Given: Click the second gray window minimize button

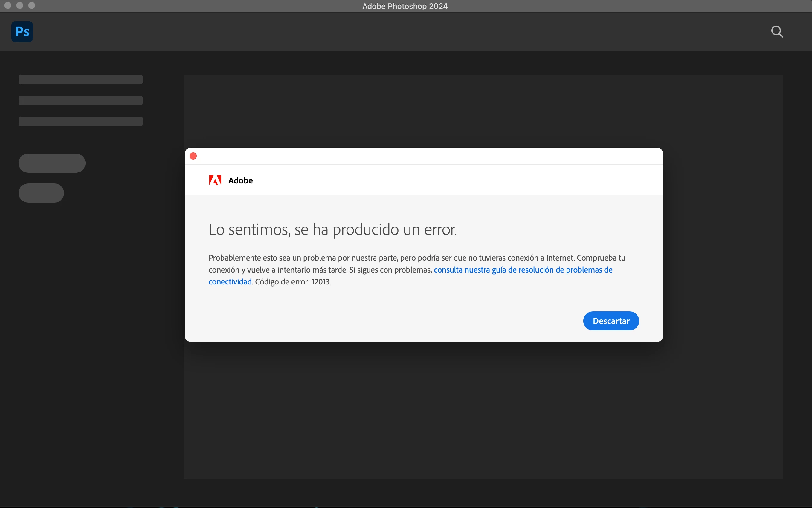Looking at the screenshot, I should (x=20, y=5).
